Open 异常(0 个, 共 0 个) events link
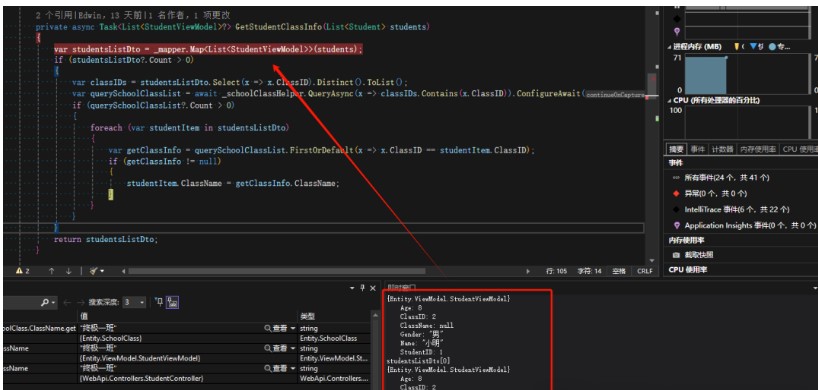This screenshot has height=390, width=818. [x=715, y=193]
